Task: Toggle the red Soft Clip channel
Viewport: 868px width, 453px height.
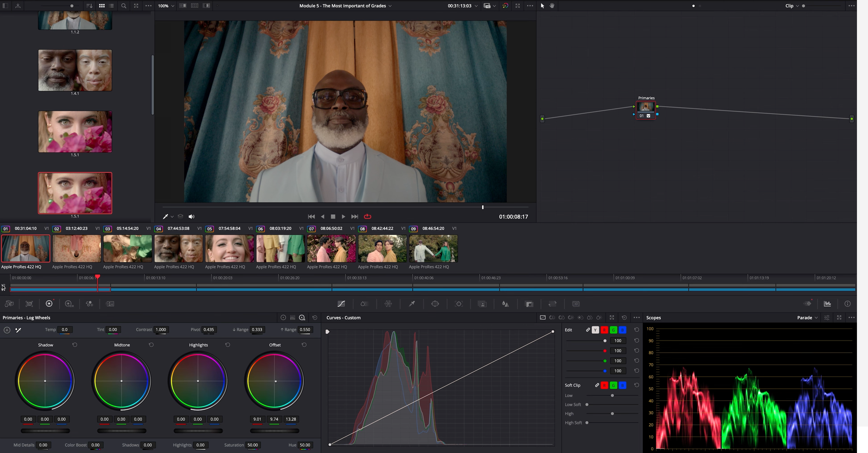Action: pos(604,385)
